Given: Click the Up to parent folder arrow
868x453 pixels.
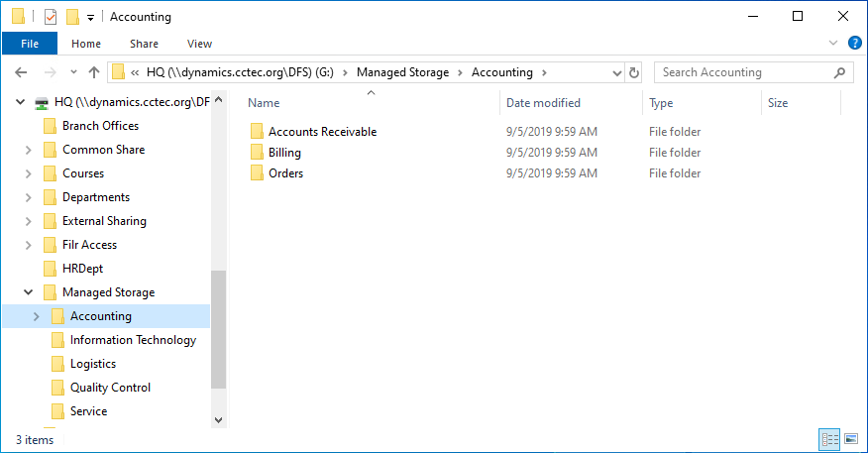Looking at the screenshot, I should (x=94, y=72).
